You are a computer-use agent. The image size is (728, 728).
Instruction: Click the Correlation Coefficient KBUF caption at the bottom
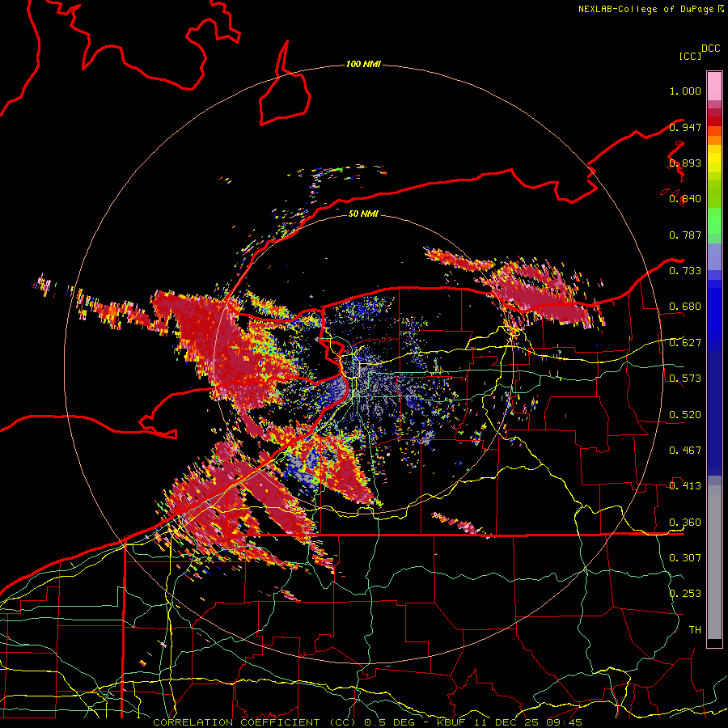[367, 722]
